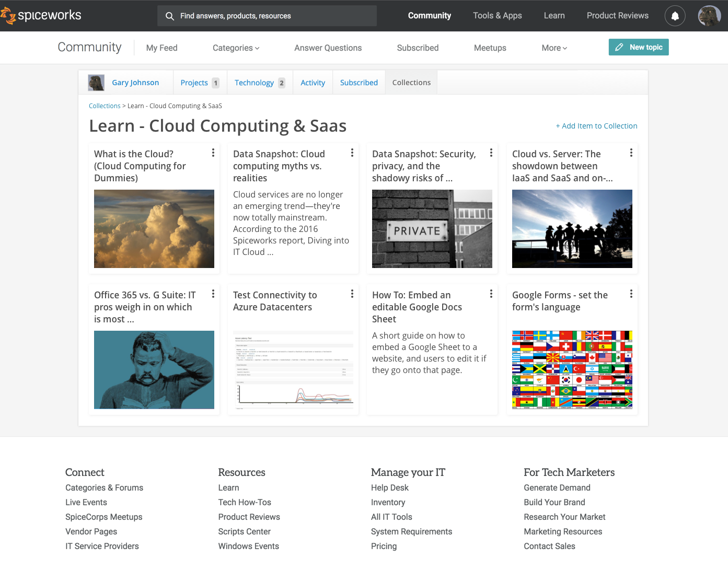Open the user avatar menu
This screenshot has height=570, width=728.
709,16
